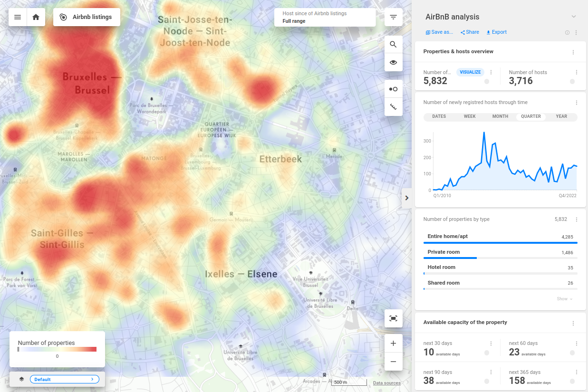
Task: Collapse the right analysis panel arrow
Action: (x=406, y=198)
